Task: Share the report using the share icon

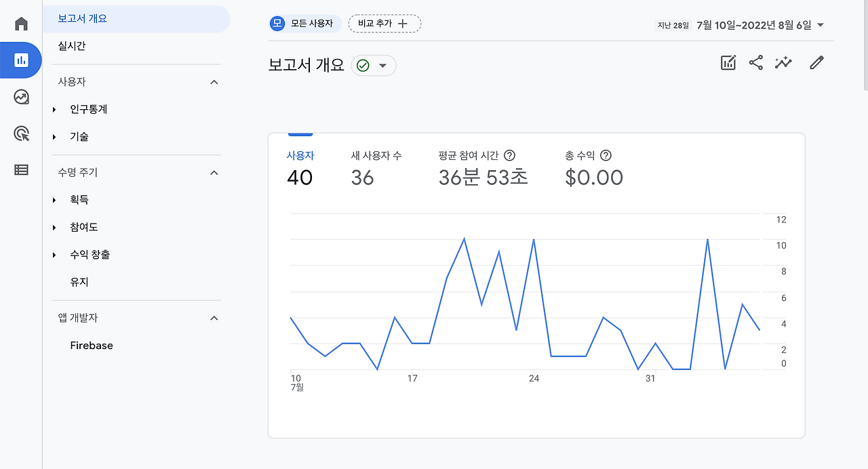Action: tap(755, 62)
